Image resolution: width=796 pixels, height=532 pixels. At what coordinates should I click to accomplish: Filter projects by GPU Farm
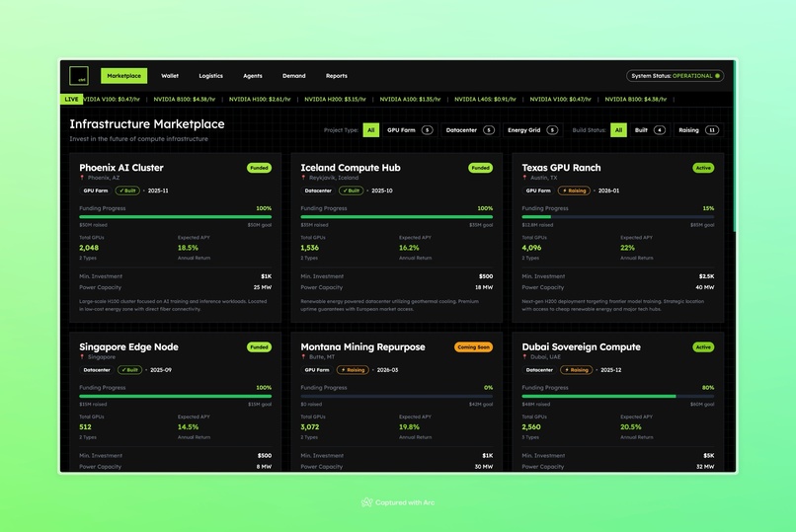pyautogui.click(x=409, y=130)
